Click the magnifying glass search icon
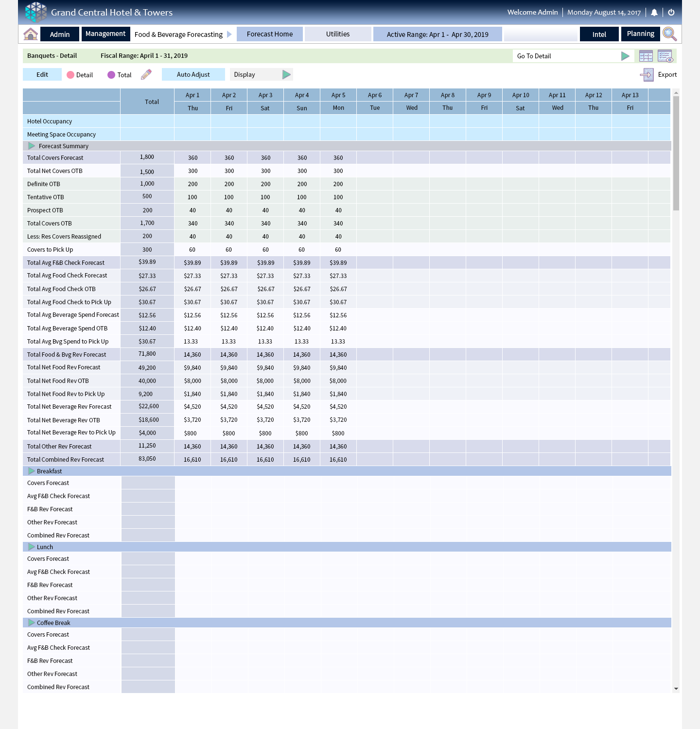700x729 pixels. click(x=669, y=34)
